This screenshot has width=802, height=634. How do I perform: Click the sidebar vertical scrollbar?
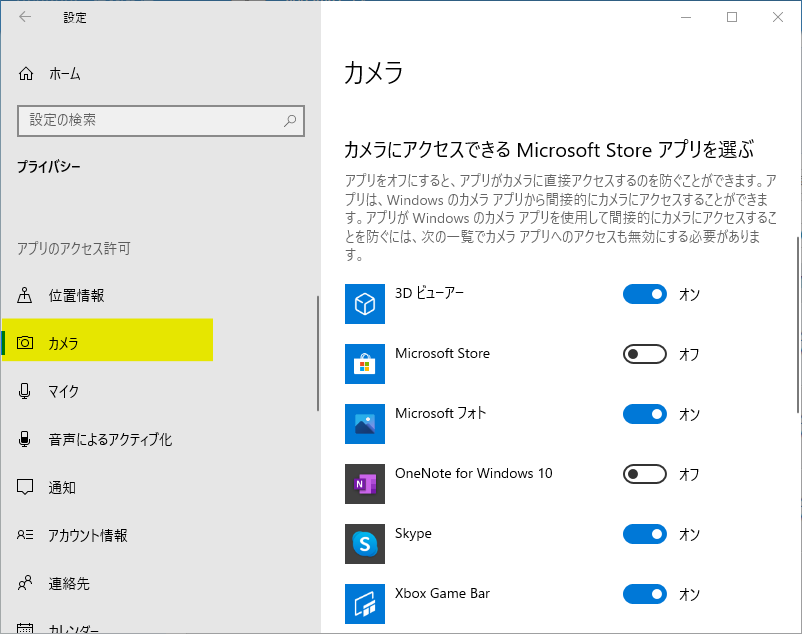point(318,353)
